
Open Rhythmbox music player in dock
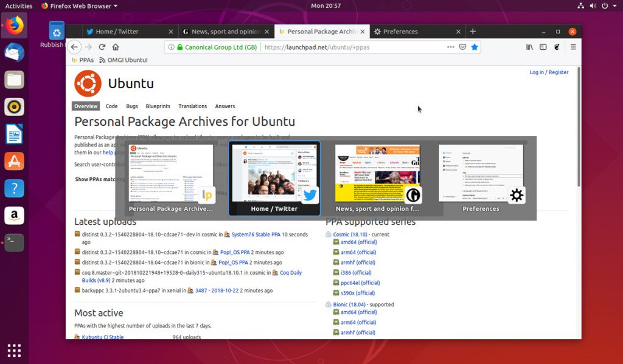point(15,107)
